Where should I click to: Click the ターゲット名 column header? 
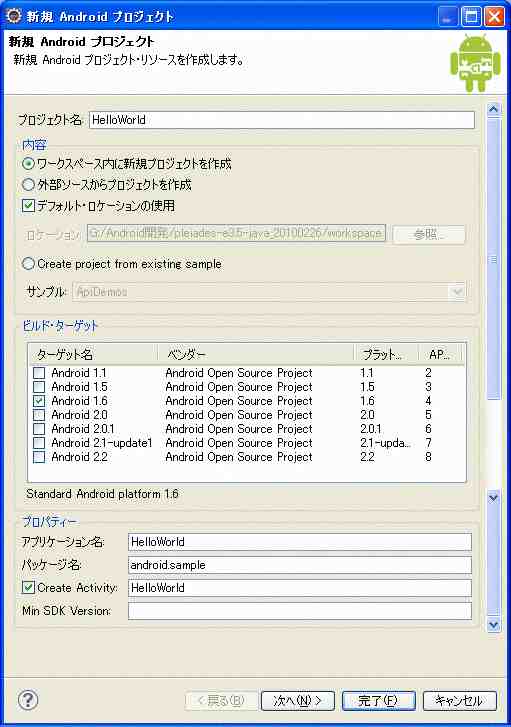(93, 355)
